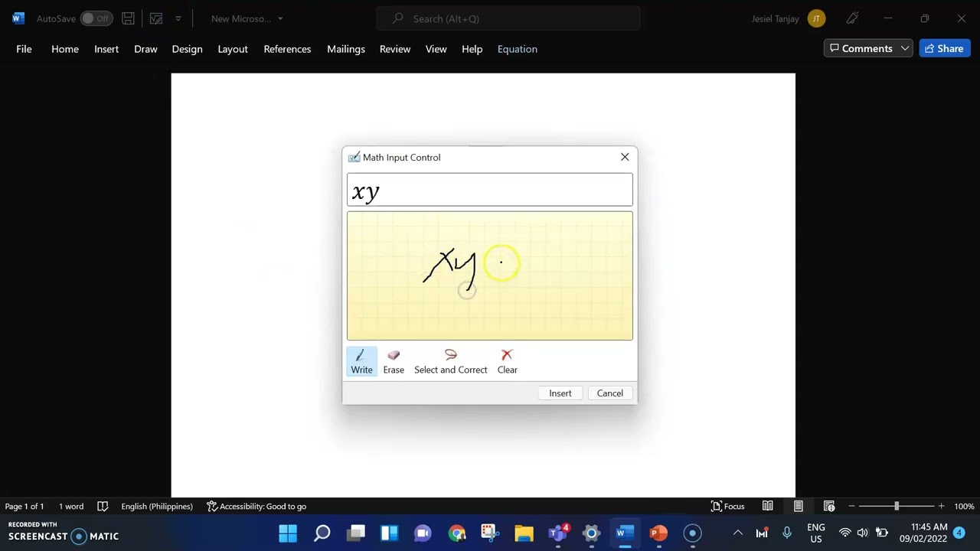Open the View tab
Screen dimensions: 980x551
coord(436,49)
